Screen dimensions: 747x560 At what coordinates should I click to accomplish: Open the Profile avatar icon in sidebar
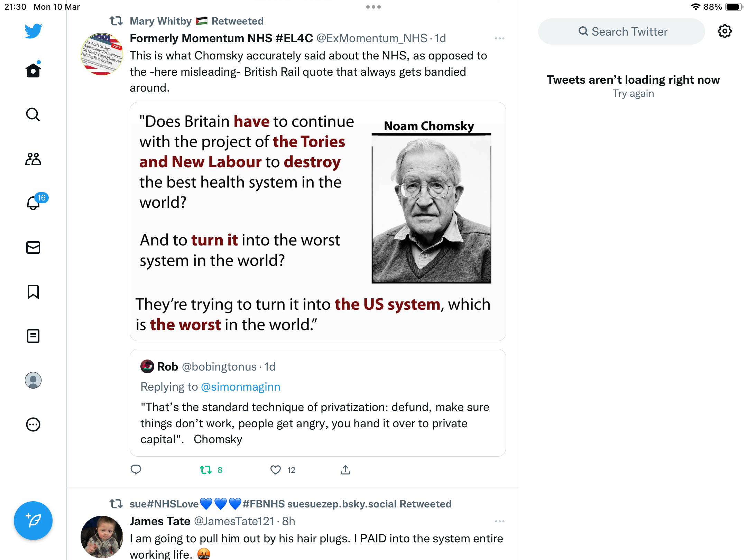[x=33, y=380]
